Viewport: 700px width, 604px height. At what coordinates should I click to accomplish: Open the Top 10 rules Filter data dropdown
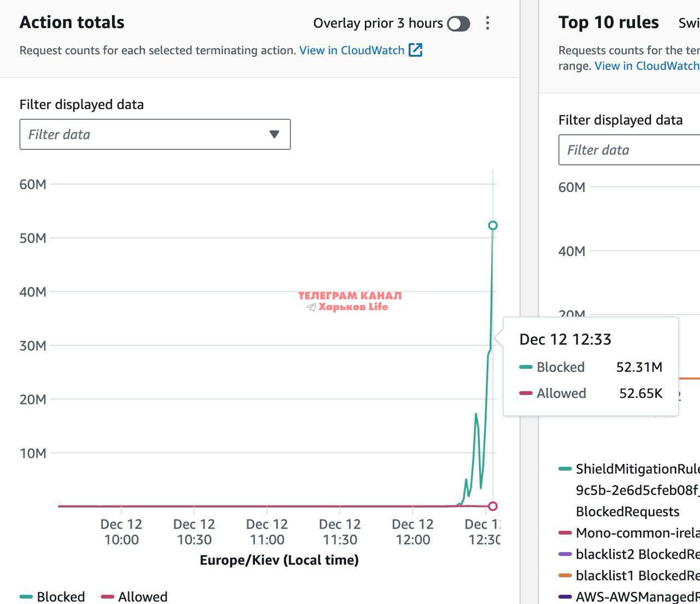629,150
